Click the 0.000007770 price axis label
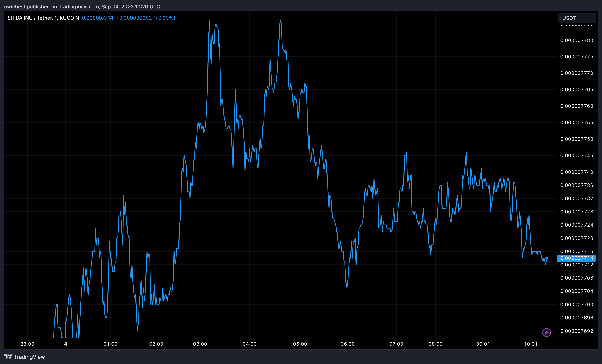Screen dimensions: 602x364 tap(577, 73)
